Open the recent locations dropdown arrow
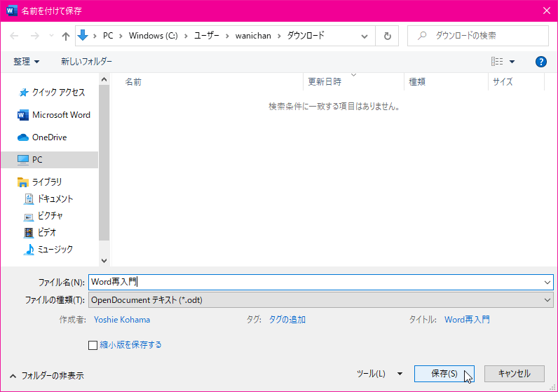 coord(51,36)
